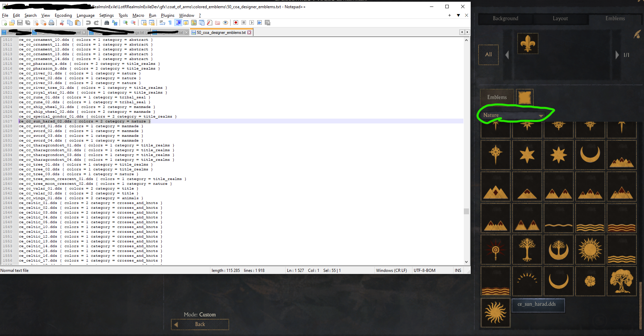Open encoding selector UTF-8-BOM in status bar

424,271
